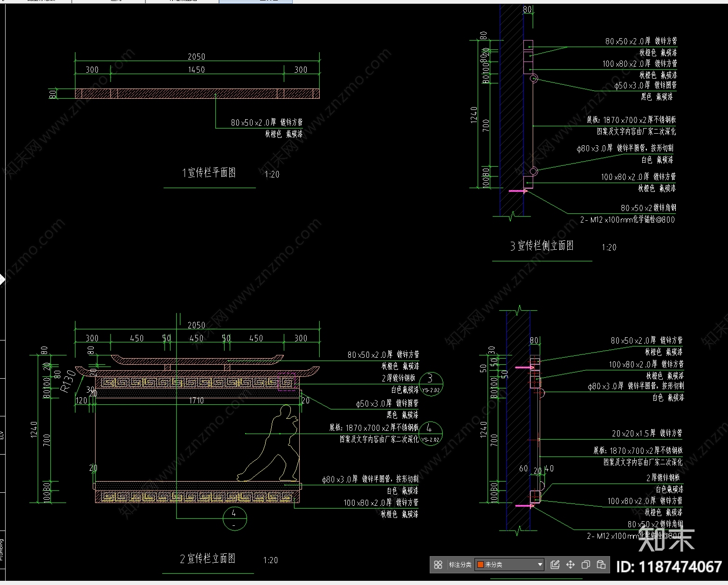This screenshot has width=728, height=585.
Task: Click the 2050 dimension above elevation view
Action: (196, 325)
